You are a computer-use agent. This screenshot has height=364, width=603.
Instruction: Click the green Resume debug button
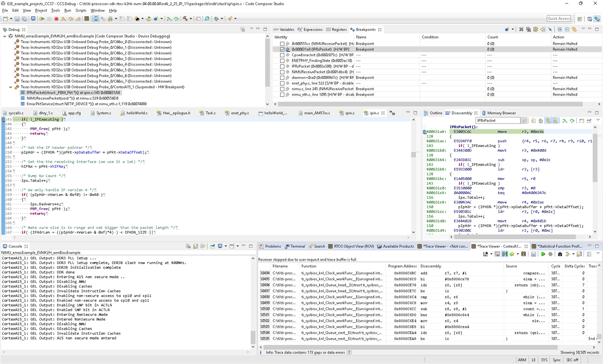(42, 19)
